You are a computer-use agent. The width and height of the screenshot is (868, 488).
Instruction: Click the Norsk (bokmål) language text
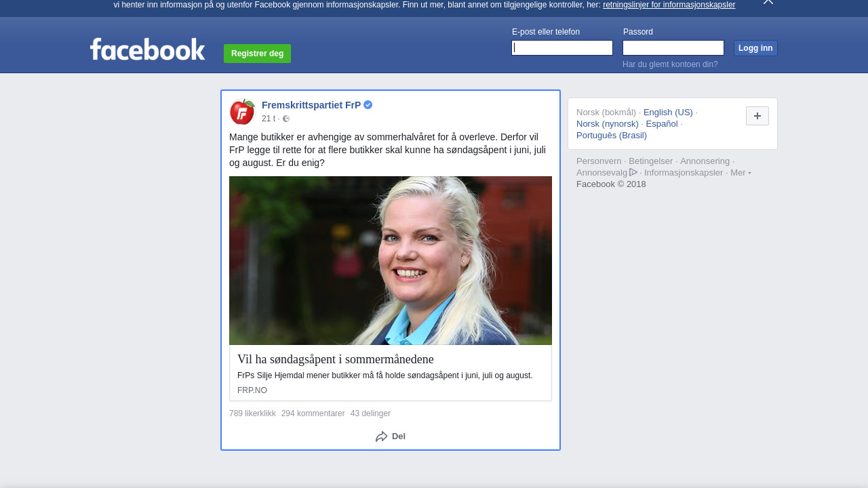click(x=606, y=113)
